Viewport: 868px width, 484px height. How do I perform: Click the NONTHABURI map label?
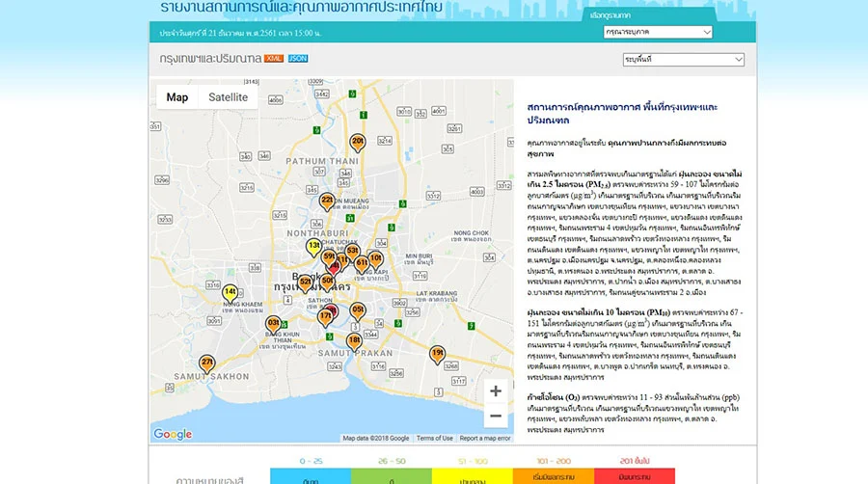click(317, 233)
